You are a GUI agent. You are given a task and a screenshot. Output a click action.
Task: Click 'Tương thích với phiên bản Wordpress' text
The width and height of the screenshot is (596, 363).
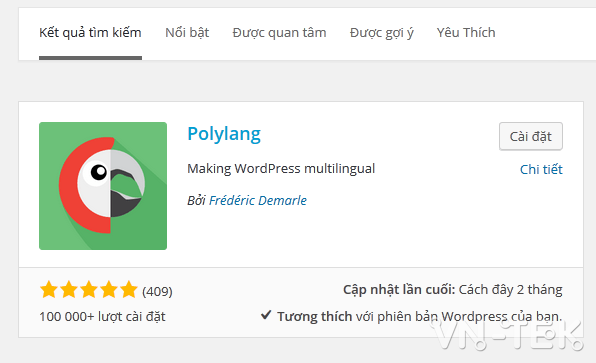(x=392, y=316)
